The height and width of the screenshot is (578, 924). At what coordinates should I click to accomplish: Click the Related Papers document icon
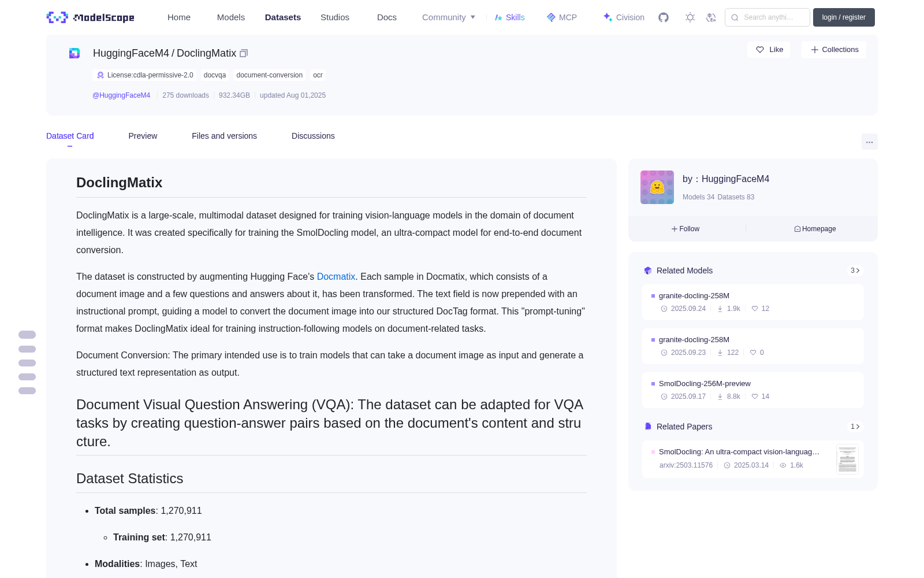[x=648, y=427]
